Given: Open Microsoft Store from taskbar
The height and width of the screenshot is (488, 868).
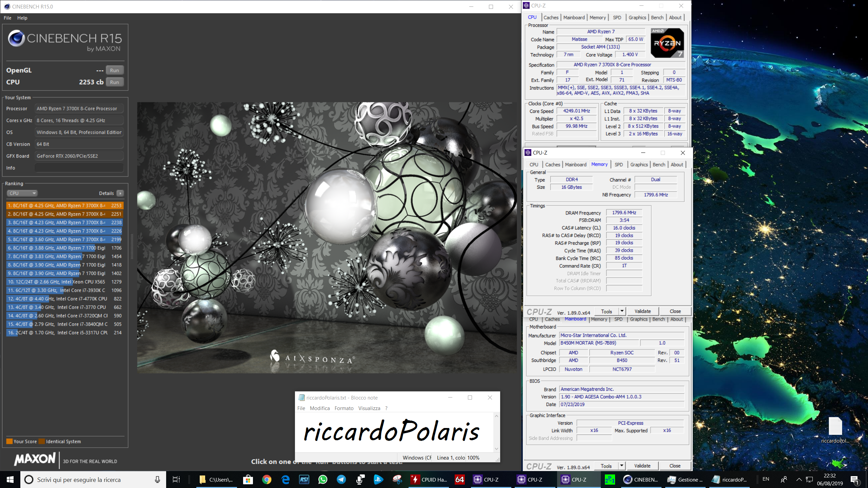Looking at the screenshot, I should point(248,480).
